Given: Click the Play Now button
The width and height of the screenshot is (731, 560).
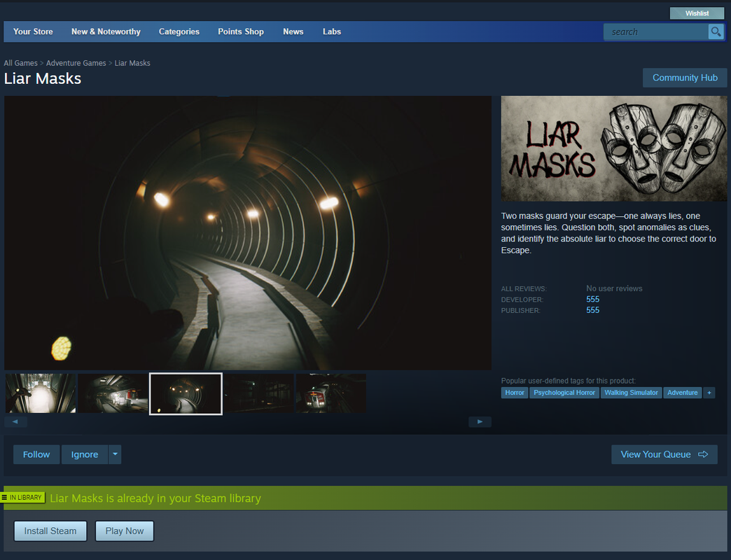Looking at the screenshot, I should click(125, 531).
